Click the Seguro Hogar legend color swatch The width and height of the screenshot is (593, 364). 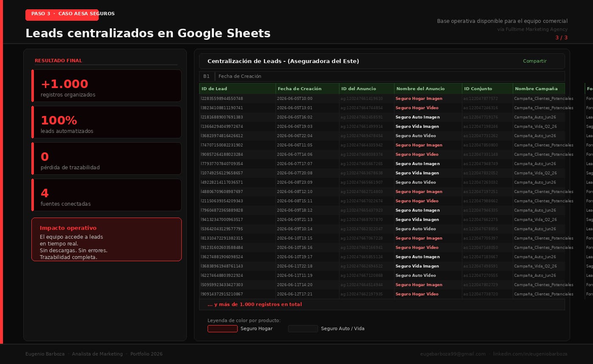point(222,329)
